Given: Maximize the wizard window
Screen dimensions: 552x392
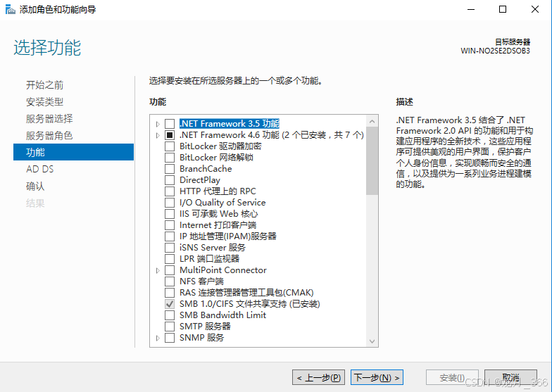Looking at the screenshot, I should [503, 10].
